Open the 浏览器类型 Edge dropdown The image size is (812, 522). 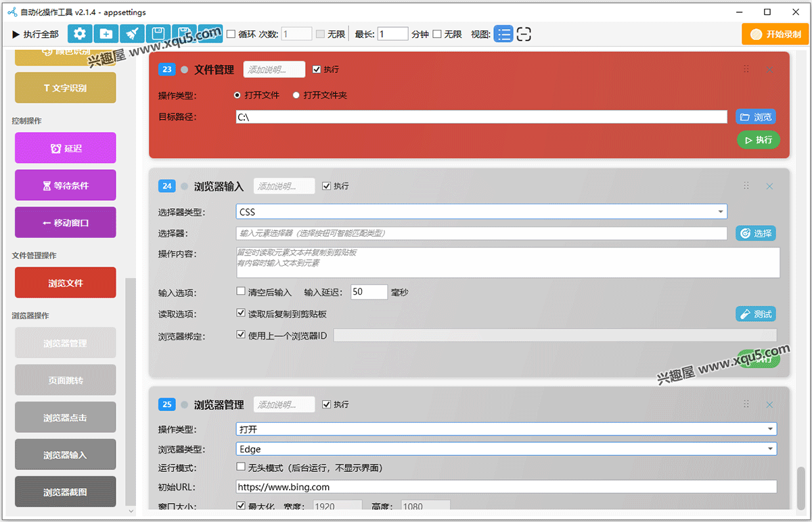pyautogui.click(x=505, y=448)
